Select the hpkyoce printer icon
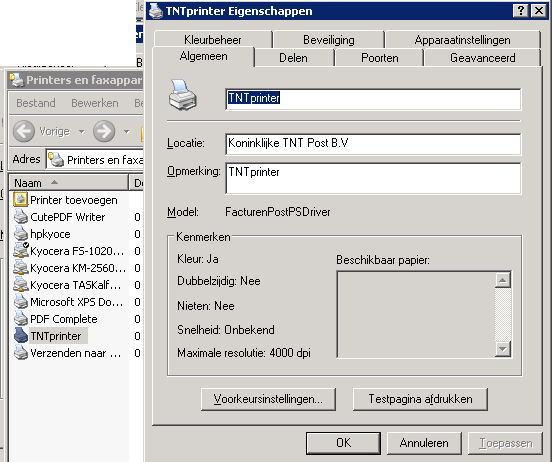The image size is (552, 462). (20, 234)
